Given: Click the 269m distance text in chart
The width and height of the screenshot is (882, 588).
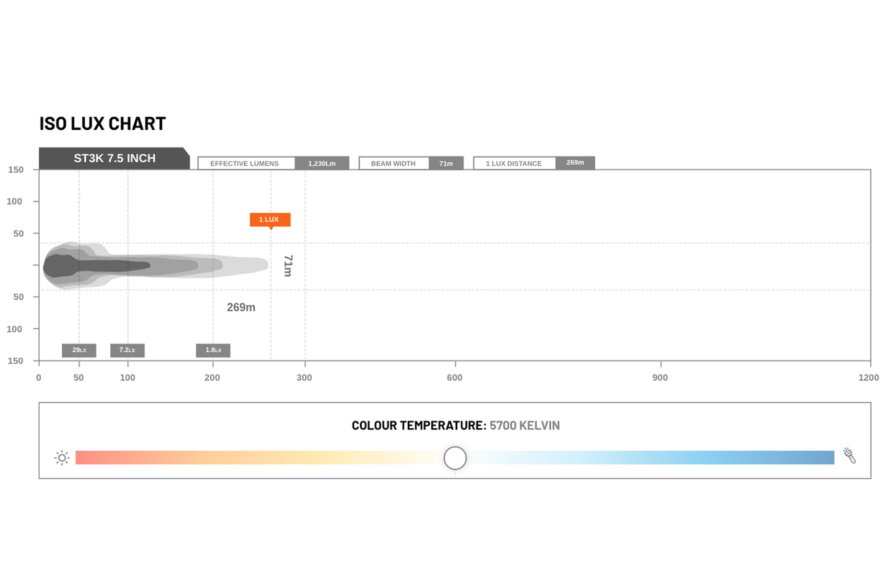Looking at the screenshot, I should tap(241, 307).
